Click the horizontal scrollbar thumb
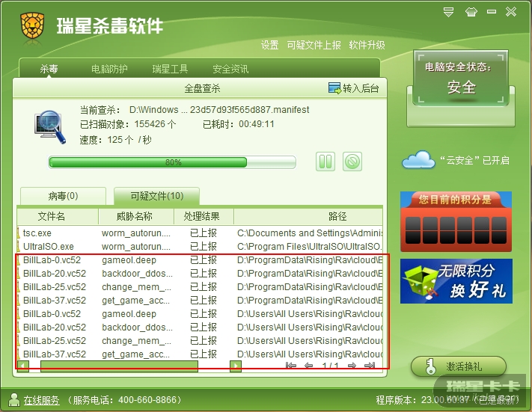The height and width of the screenshot is (412, 532). tap(119, 366)
